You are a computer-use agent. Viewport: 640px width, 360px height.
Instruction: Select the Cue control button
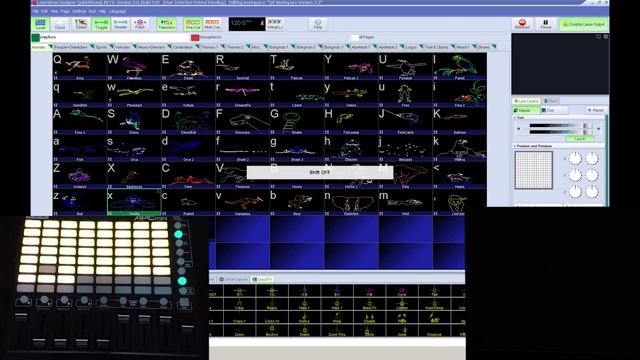(x=553, y=110)
